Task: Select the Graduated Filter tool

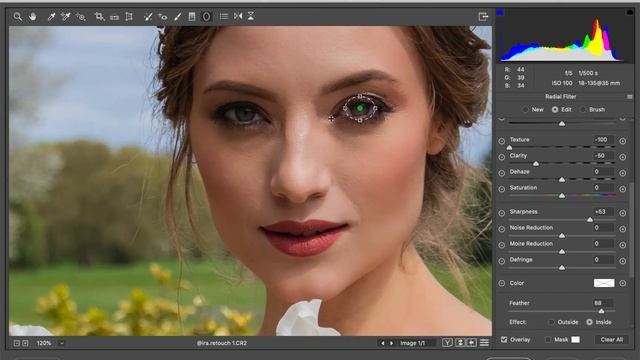Action: pyautogui.click(x=192, y=16)
